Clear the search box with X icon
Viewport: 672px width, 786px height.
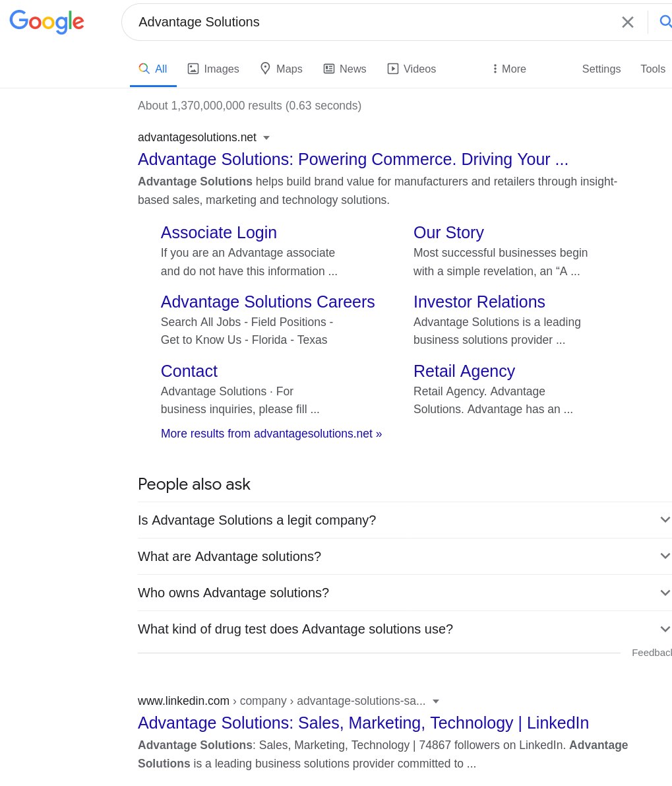(627, 22)
